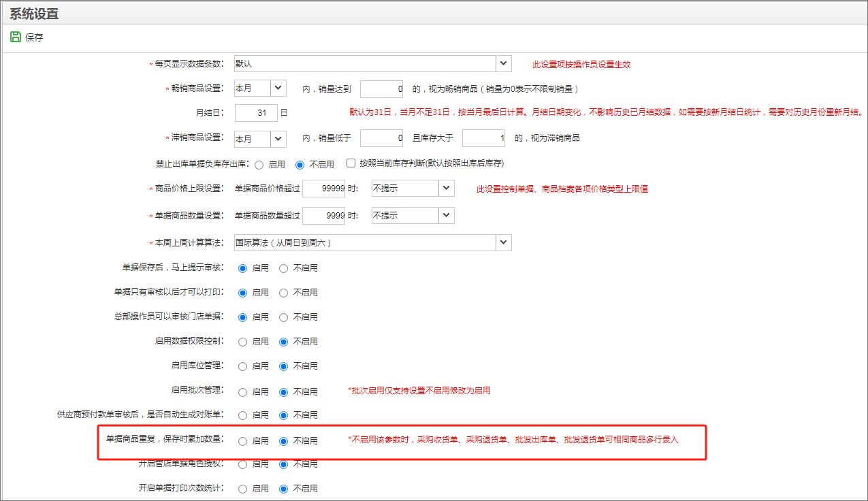Viewport: 868px width, 501px height.
Task: Select 启用 for 总部操作员可以审核门店单据
Action: tap(242, 317)
